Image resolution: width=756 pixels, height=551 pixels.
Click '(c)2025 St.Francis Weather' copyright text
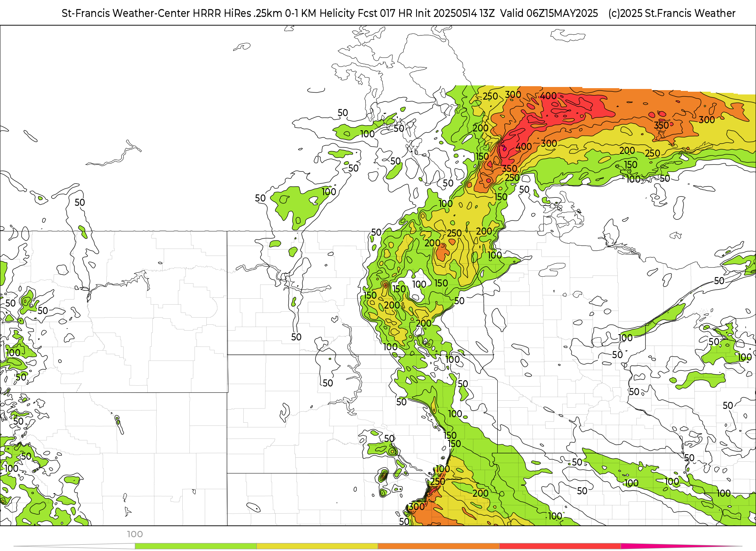(x=672, y=13)
